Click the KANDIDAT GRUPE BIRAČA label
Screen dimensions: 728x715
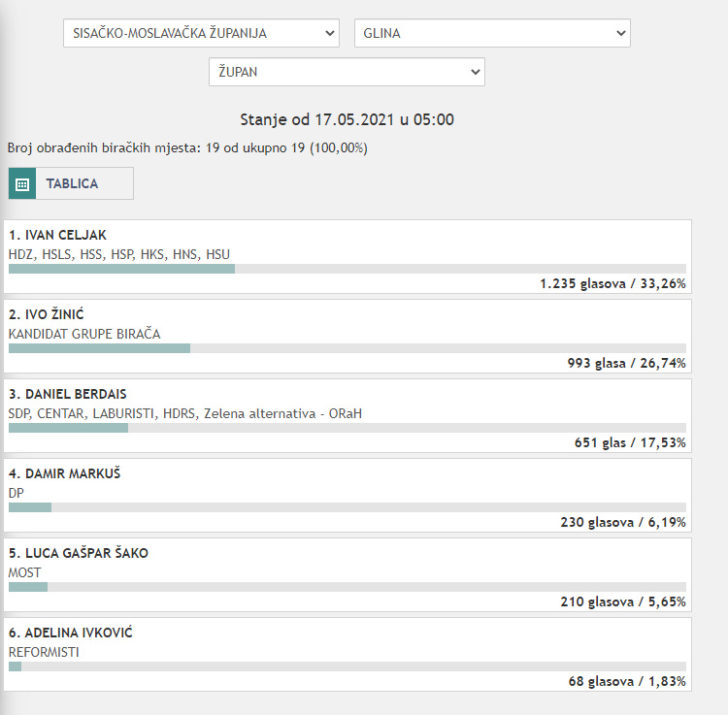[x=84, y=334]
